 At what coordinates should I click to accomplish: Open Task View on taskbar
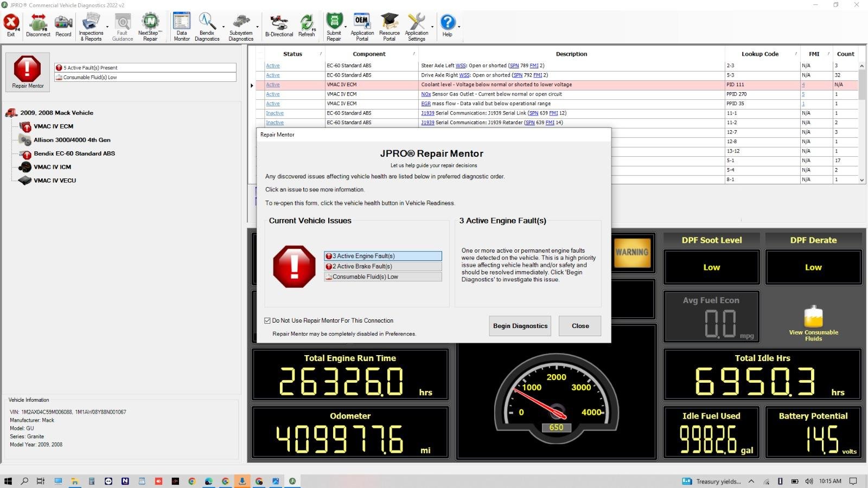[41, 481]
